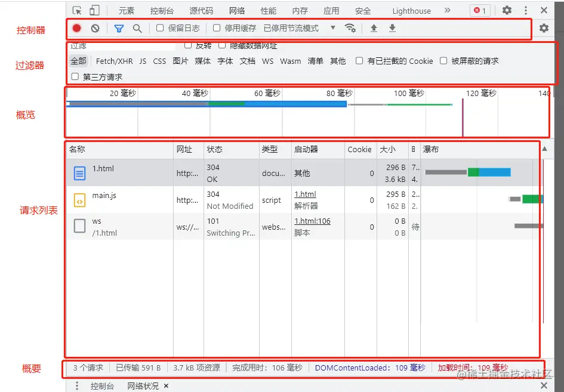Image resolution: width=564 pixels, height=392 pixels.
Task: Click the red error count badge
Action: [x=480, y=10]
